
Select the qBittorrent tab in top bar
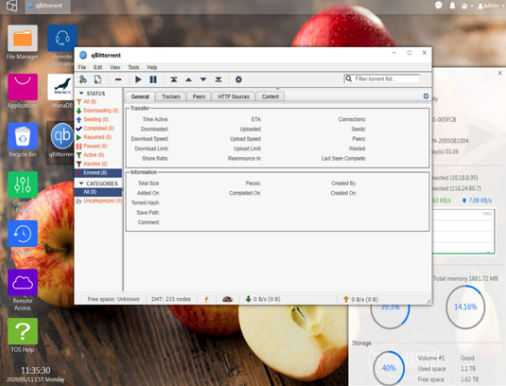pyautogui.click(x=48, y=6)
